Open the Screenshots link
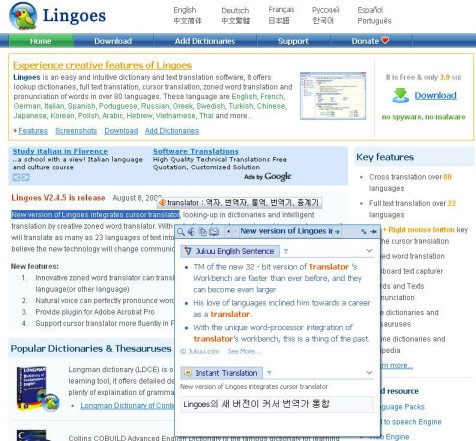Screen dimensions: 476x441 coord(76,131)
